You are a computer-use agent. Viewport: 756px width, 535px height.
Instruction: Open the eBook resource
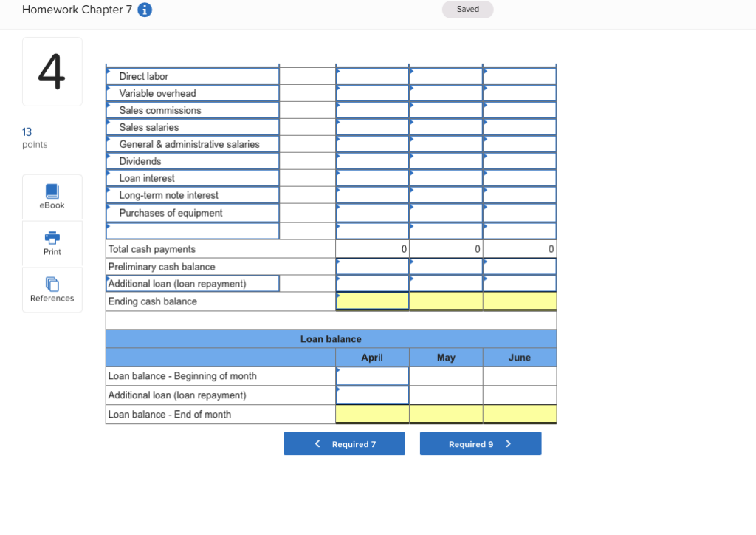tap(52, 197)
